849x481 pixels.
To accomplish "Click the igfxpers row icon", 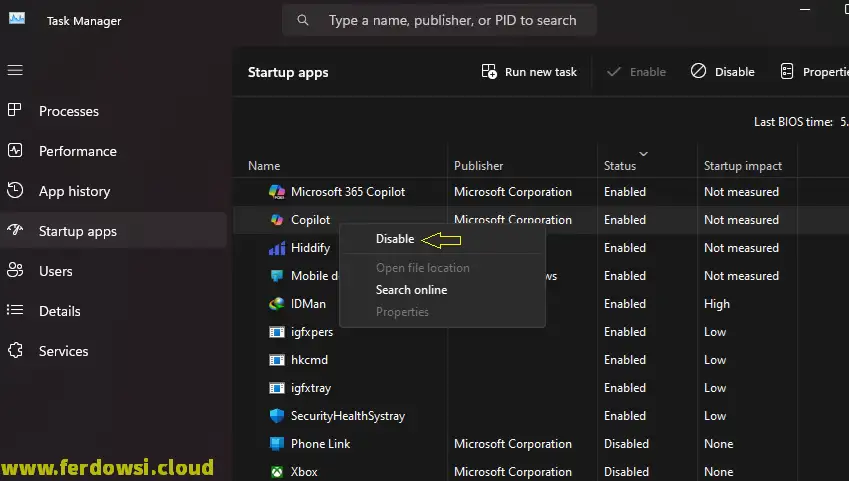I will click(x=277, y=332).
